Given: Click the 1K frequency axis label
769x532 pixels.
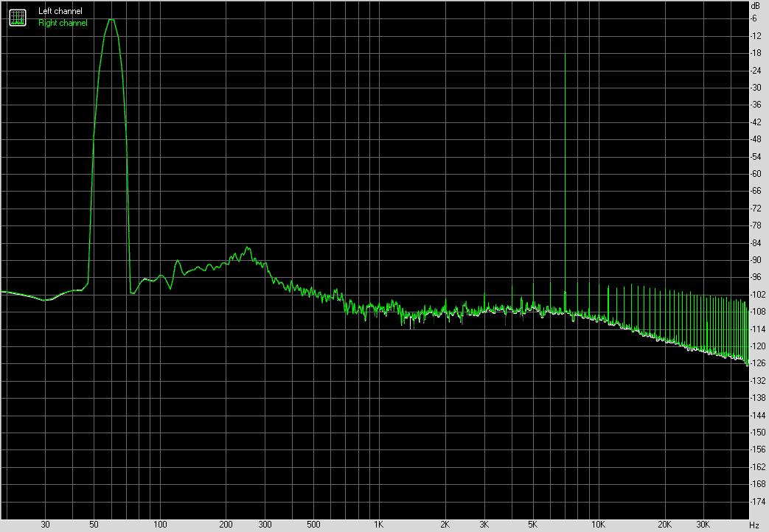Looking at the screenshot, I should point(377,525).
